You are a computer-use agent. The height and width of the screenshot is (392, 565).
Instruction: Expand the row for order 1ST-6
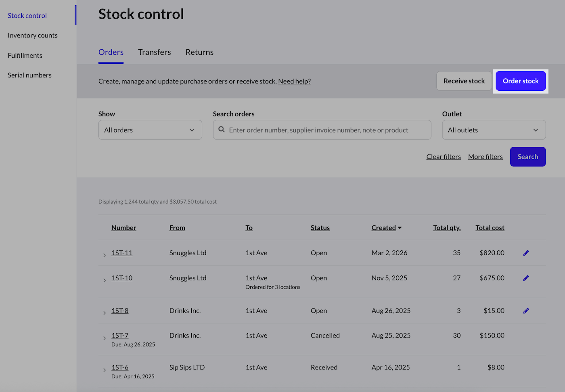tap(105, 370)
